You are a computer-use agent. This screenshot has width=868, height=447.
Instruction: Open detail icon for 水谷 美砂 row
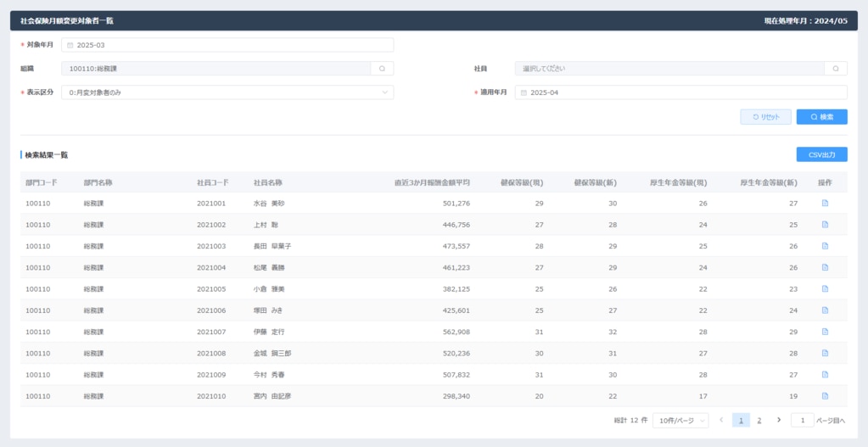tap(825, 204)
